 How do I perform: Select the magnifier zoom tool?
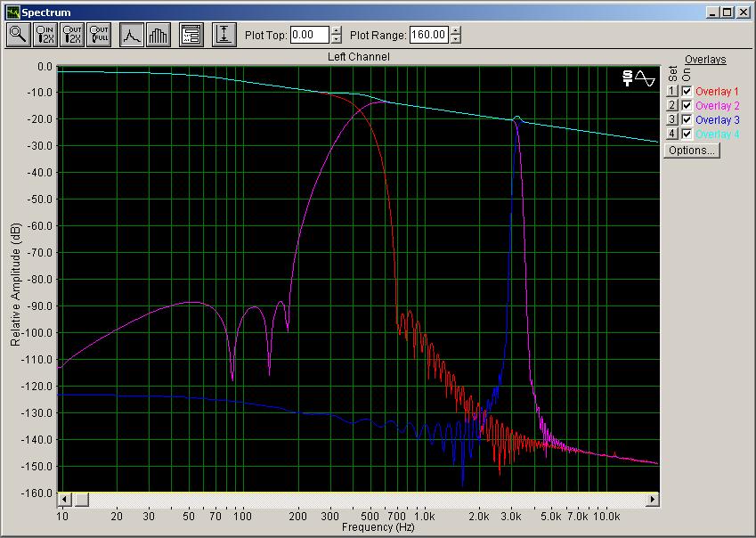(x=19, y=35)
